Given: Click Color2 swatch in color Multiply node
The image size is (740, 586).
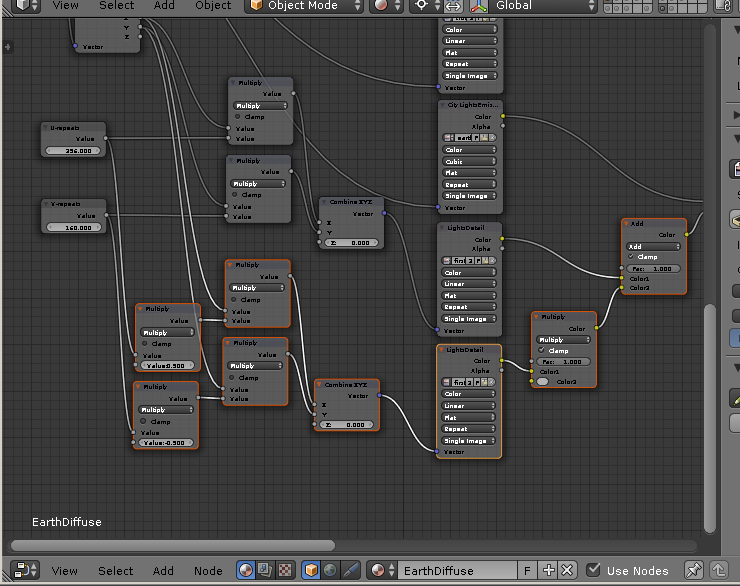Looking at the screenshot, I should pos(543,382).
